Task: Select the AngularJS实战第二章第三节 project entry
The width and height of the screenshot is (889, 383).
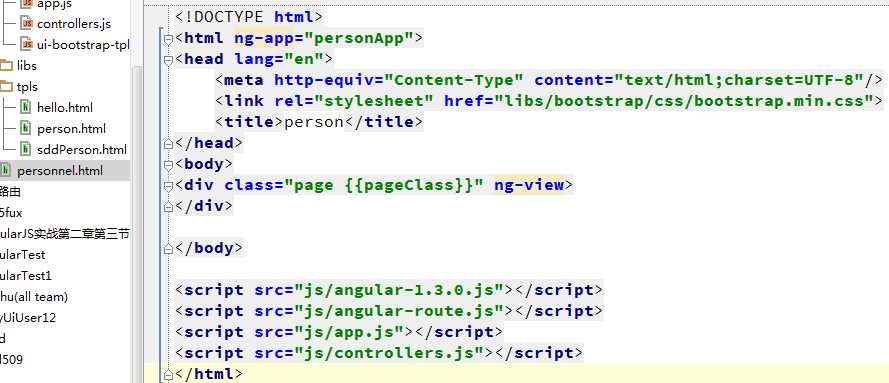Action: (65, 233)
